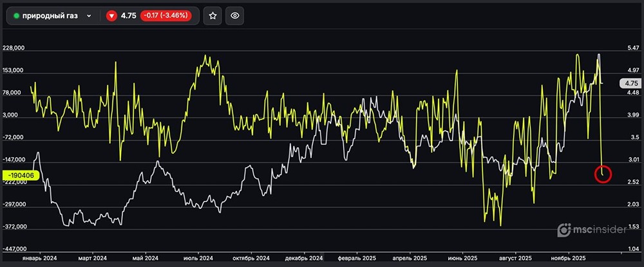The height and width of the screenshot is (267, 644).
Task: Click the ноябрь 2025 axis label
Action: [x=569, y=259]
